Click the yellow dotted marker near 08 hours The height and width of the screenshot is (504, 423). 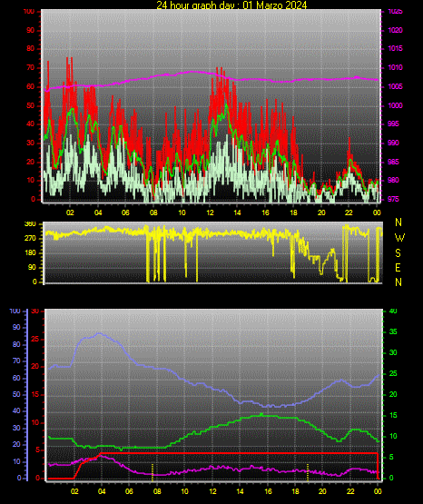tap(152, 472)
